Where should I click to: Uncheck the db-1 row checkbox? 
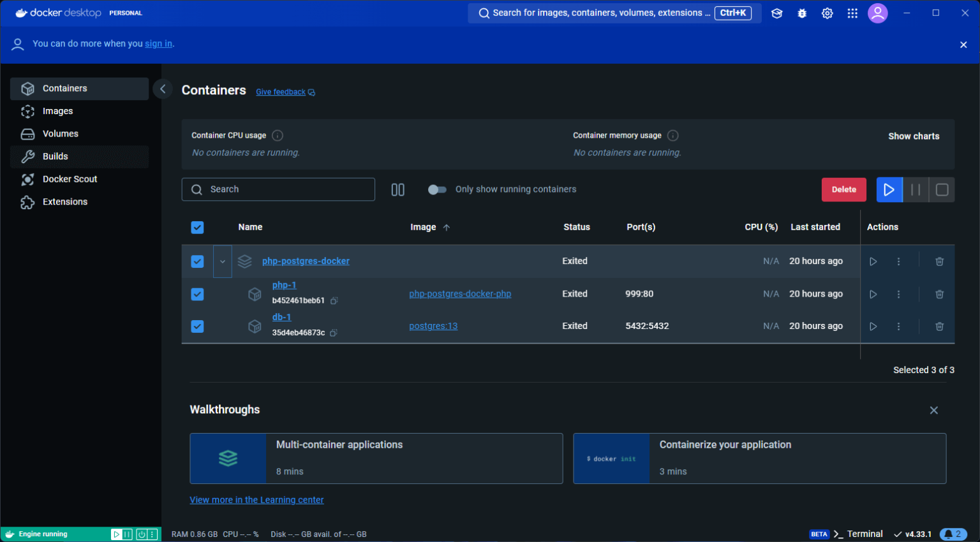point(197,326)
